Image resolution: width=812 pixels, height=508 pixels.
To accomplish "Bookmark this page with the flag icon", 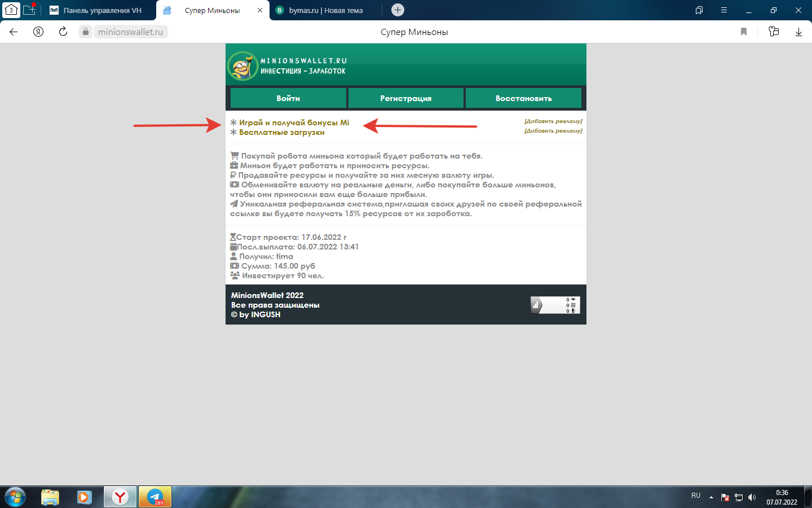I will coord(744,32).
